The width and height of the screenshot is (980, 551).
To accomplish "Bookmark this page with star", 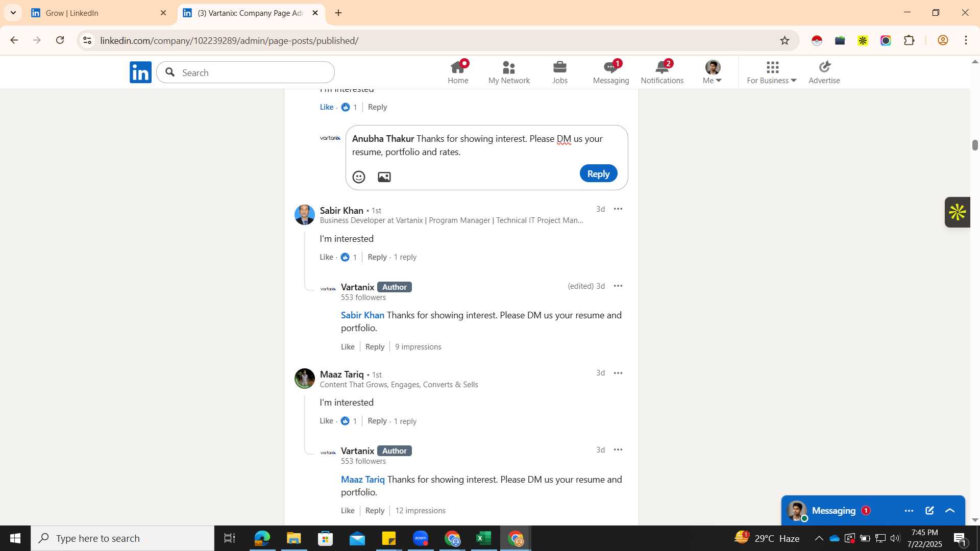I will pos(785,40).
